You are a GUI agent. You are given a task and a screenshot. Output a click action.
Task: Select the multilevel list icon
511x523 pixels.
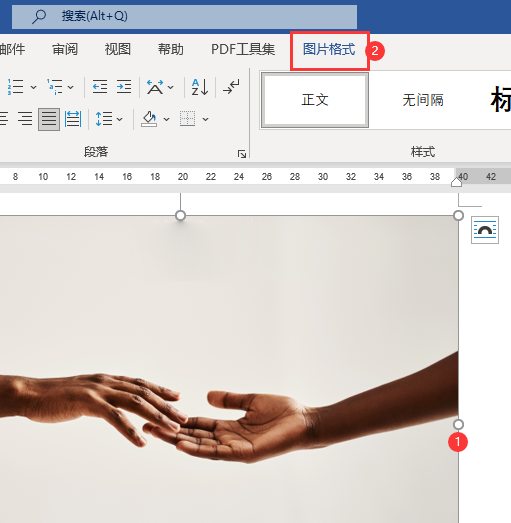55,87
